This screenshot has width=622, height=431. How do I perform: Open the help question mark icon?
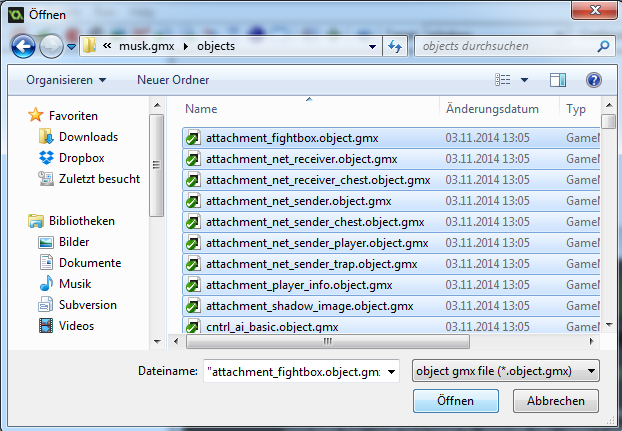pyautogui.click(x=593, y=79)
